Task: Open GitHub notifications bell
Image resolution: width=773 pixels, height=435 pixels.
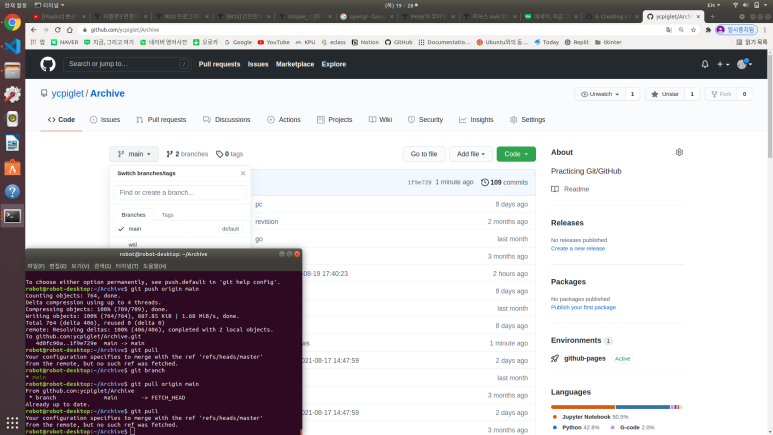Action: pyautogui.click(x=705, y=64)
